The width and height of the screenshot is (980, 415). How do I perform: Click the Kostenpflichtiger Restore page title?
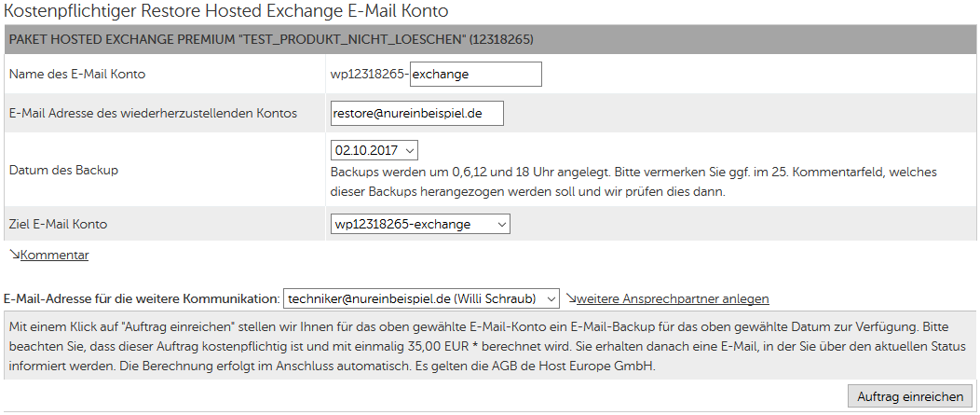click(225, 10)
